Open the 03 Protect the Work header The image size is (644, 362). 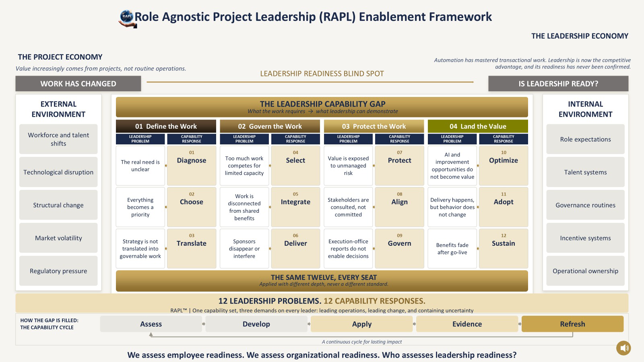(x=374, y=126)
